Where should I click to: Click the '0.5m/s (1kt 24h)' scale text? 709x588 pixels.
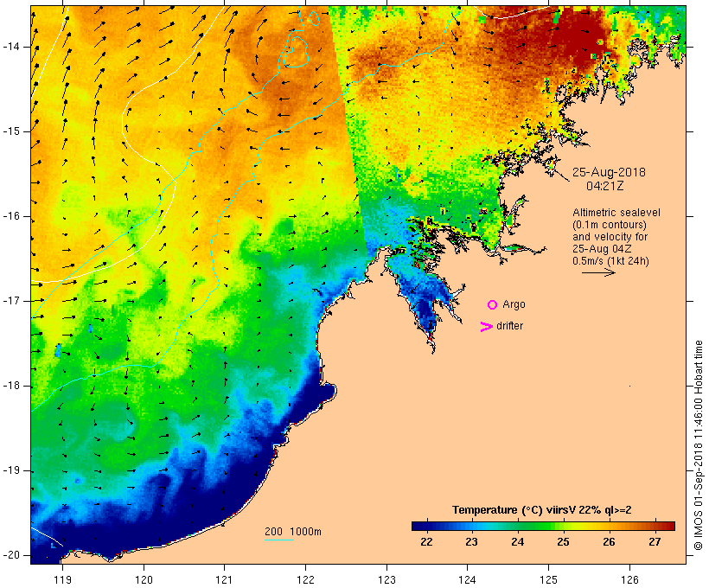coord(610,261)
